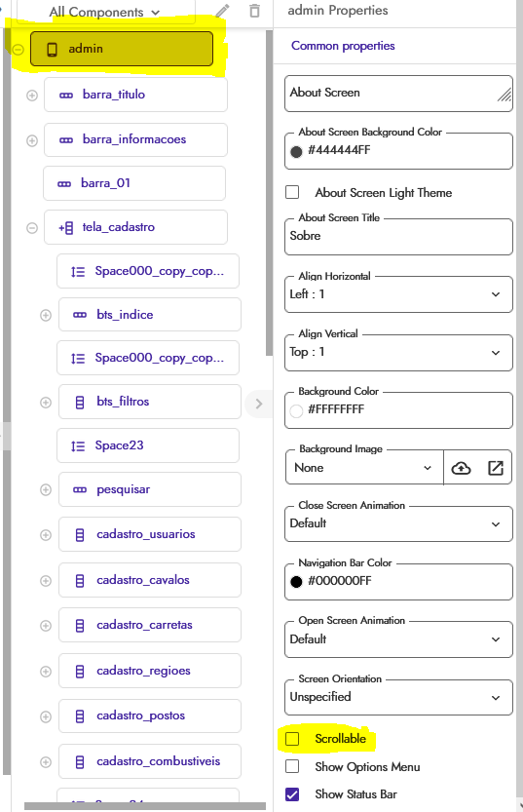Screen dimensions: 523x812
Task: Click the panel collapse arrow button
Action: pos(259,404)
